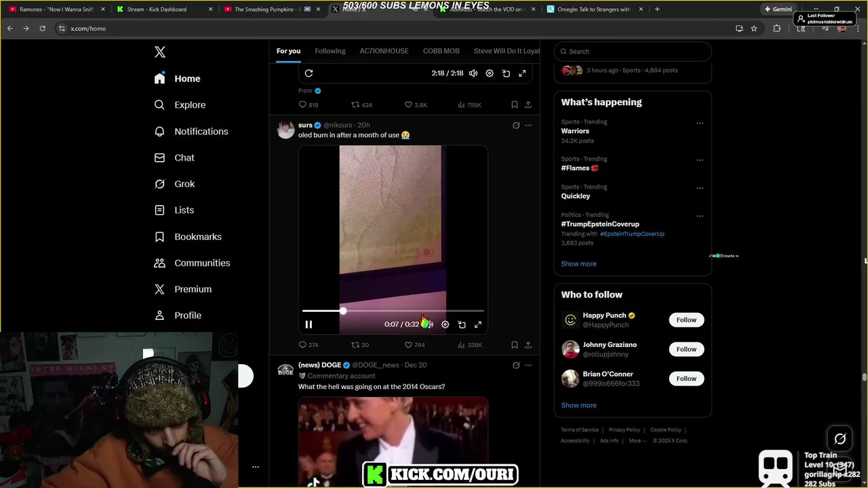Open the #EpsteinTrumpCoverUp hashtag link
Screen dimensions: 868x488
point(632,234)
